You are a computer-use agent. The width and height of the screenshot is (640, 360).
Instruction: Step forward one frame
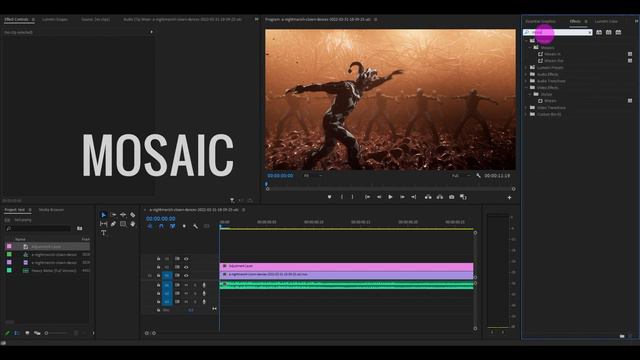[402, 197]
